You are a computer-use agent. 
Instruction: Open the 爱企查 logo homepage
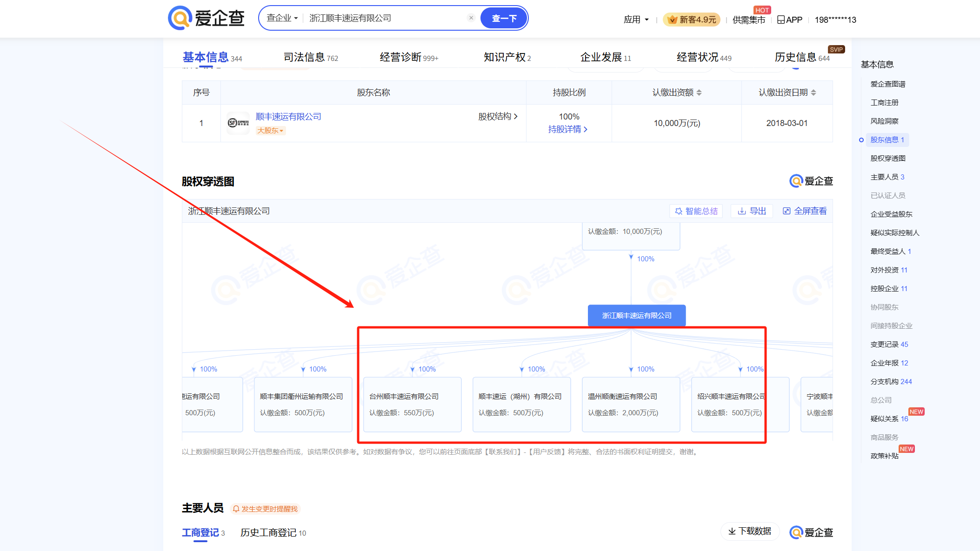206,18
